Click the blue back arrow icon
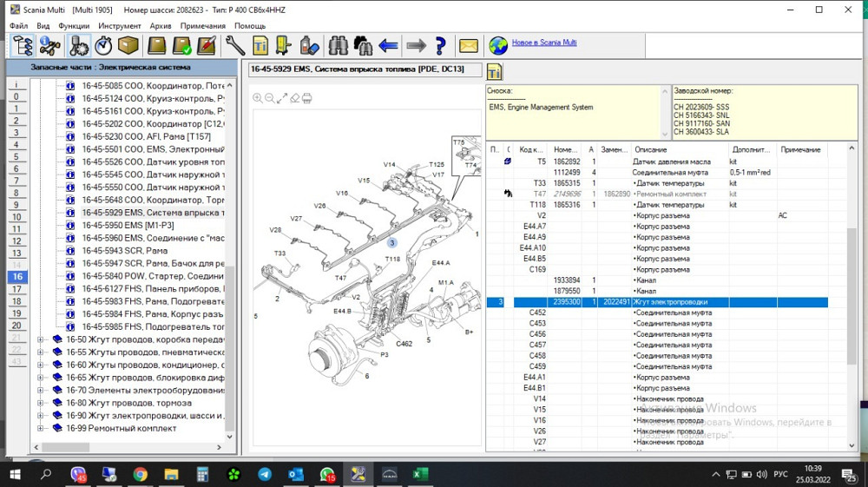 tap(389, 45)
